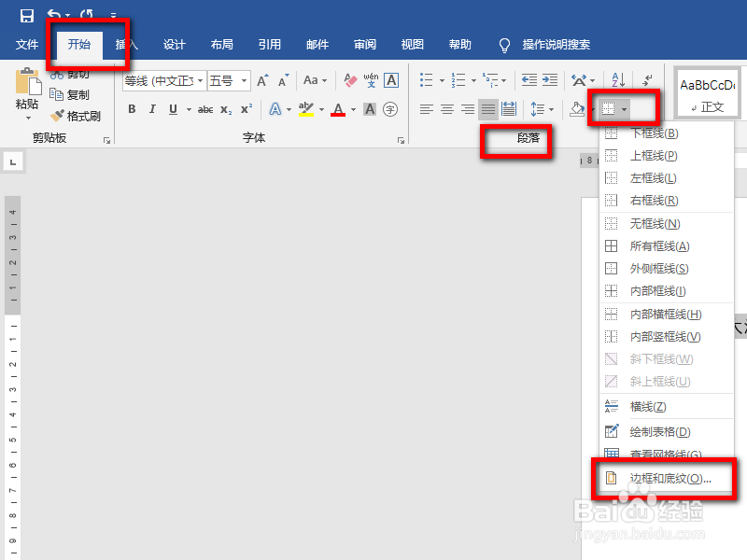The height and width of the screenshot is (560, 747).
Task: Switch to the View (视图) tab
Action: 413,45
